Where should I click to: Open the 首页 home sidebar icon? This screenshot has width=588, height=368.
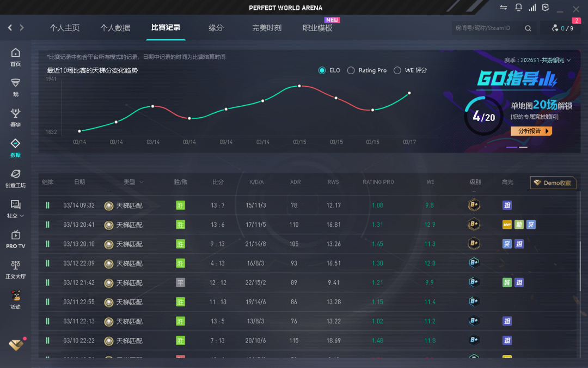pos(15,56)
